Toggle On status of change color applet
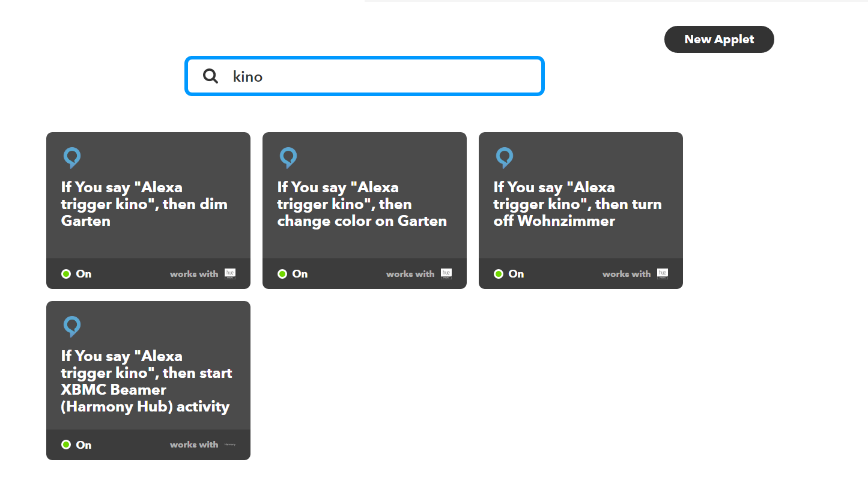Image resolution: width=868 pixels, height=498 pixels. coord(293,274)
